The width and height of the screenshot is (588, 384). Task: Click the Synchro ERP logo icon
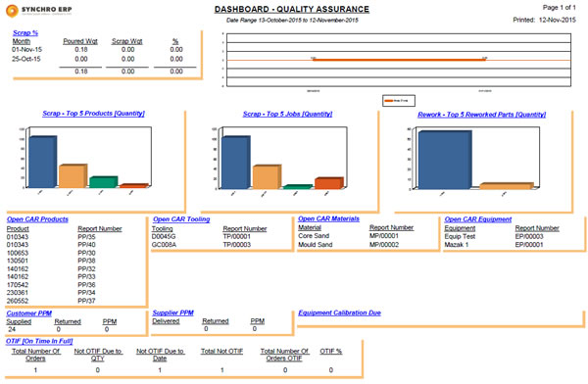(12, 11)
